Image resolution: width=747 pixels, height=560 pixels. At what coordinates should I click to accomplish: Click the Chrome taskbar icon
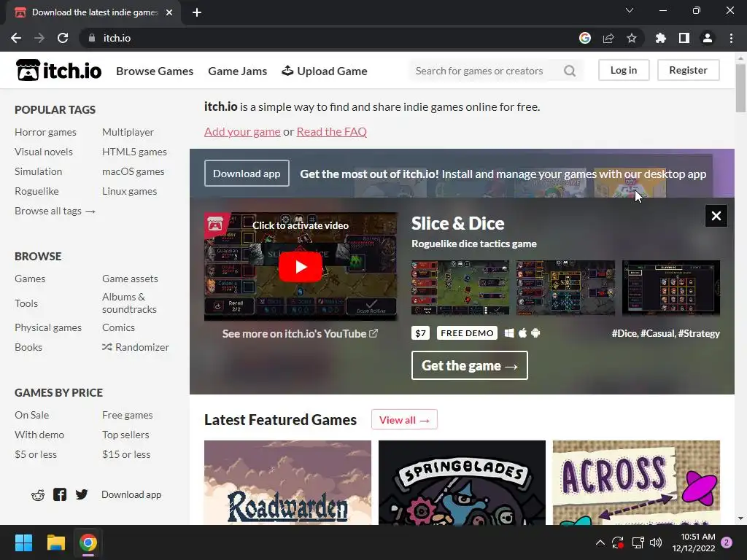pyautogui.click(x=88, y=542)
